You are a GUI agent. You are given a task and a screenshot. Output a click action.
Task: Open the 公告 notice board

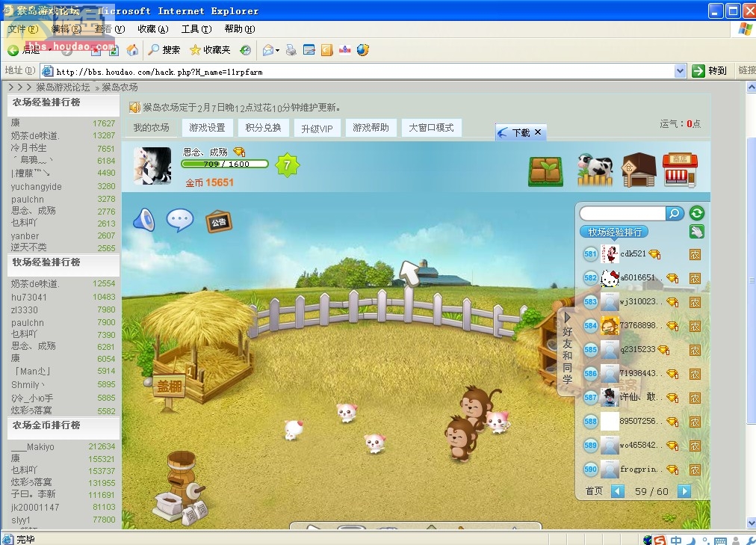pyautogui.click(x=218, y=222)
